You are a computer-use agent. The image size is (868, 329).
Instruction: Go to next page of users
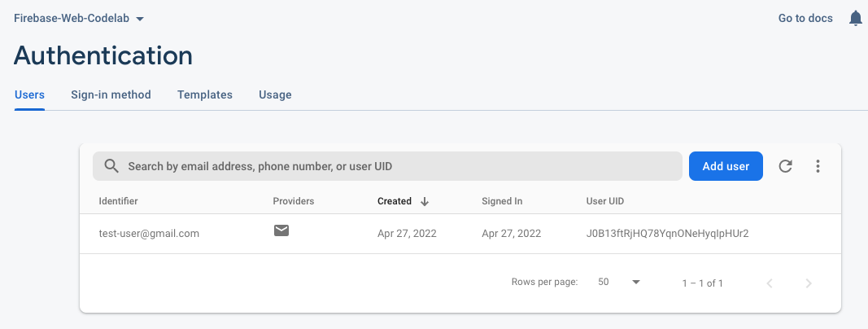point(808,283)
